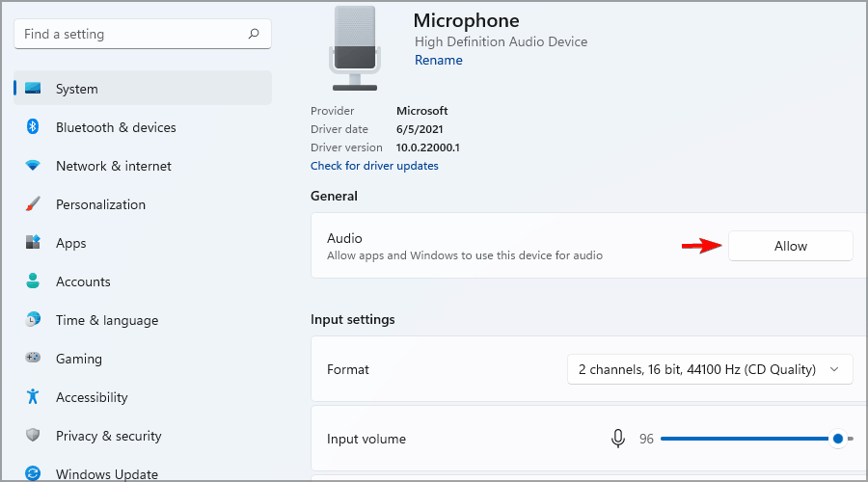The height and width of the screenshot is (482, 868).
Task: Click the Format dropdown chevron
Action: 834,369
